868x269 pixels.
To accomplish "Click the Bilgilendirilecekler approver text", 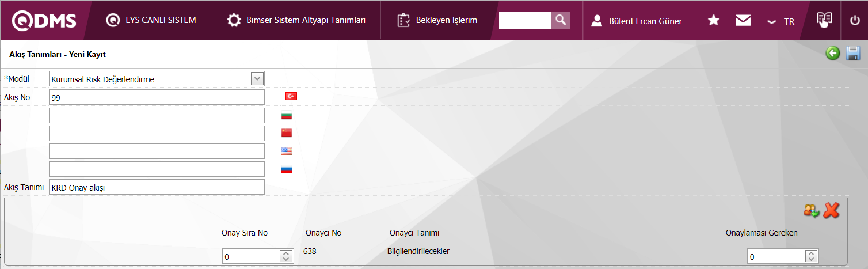I will (418, 251).
